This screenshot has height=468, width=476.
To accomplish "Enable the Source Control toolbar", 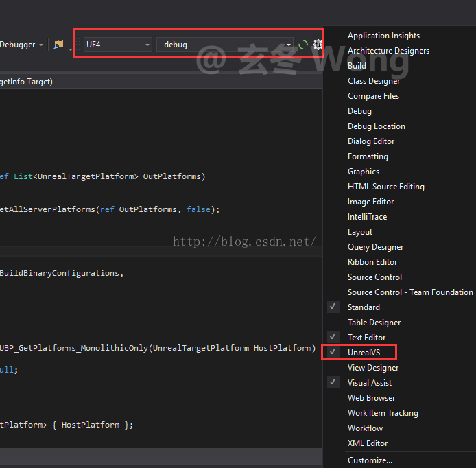I will pos(374,277).
